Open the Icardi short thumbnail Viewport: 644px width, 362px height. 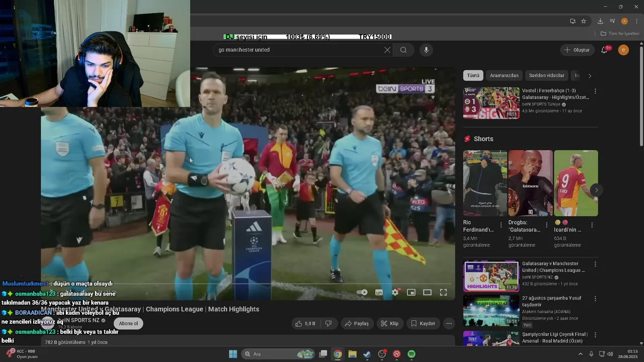[576, 183]
